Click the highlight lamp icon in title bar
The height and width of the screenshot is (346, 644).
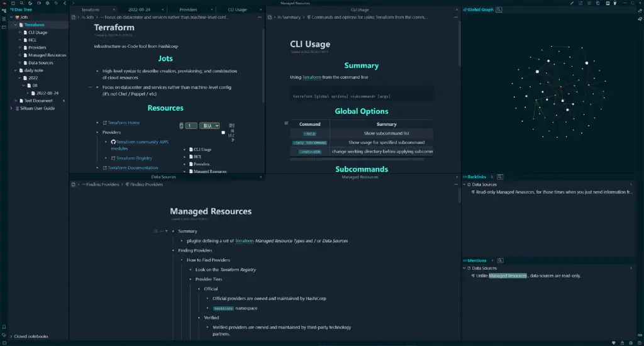(x=615, y=3)
